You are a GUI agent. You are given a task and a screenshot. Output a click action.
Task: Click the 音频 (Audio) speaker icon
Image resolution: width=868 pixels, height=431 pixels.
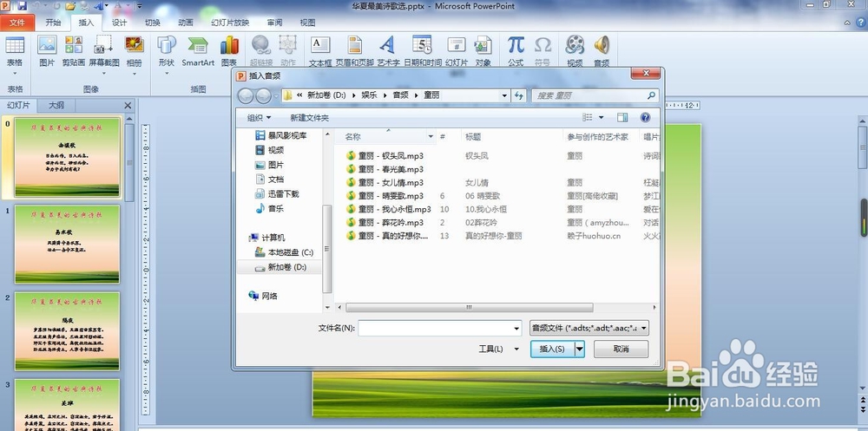[602, 45]
